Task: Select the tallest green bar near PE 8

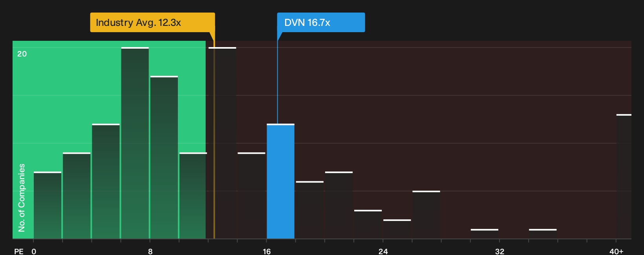Action: 135,143
